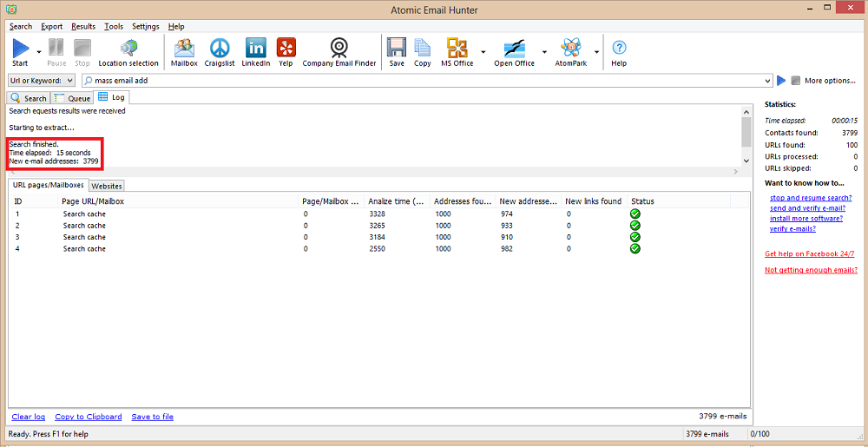Viewport: 868px width, 447px height.
Task: Save the extracted emails
Action: click(397, 53)
